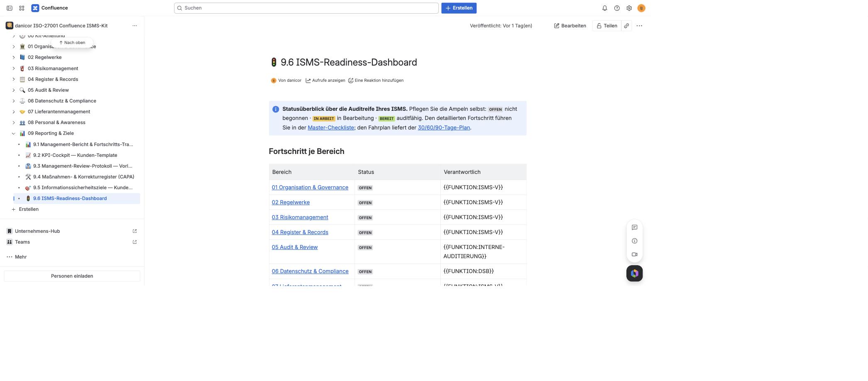This screenshot has width=868, height=381.
Task: Follow the 01 Organisation & Governance table link
Action: [310, 188]
